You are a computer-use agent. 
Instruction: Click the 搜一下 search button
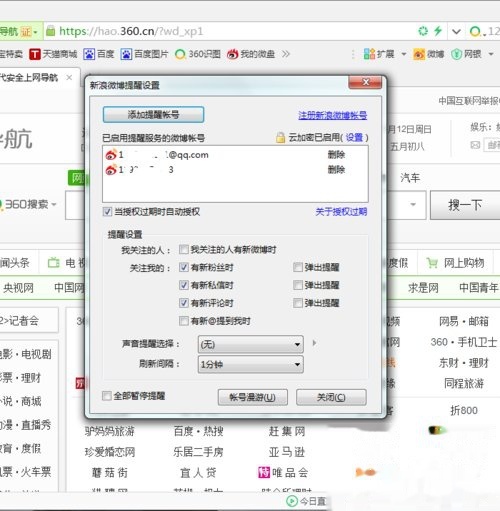click(x=465, y=205)
